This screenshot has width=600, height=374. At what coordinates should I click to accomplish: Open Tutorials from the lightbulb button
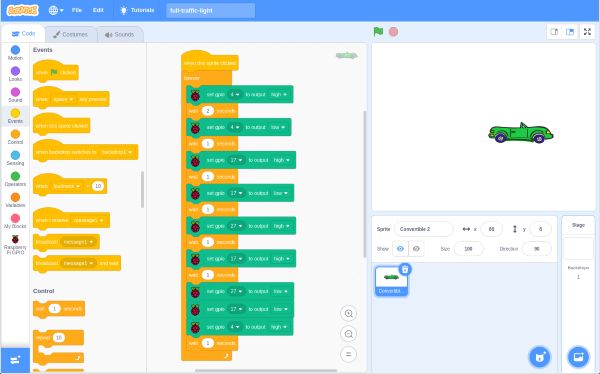click(x=137, y=10)
